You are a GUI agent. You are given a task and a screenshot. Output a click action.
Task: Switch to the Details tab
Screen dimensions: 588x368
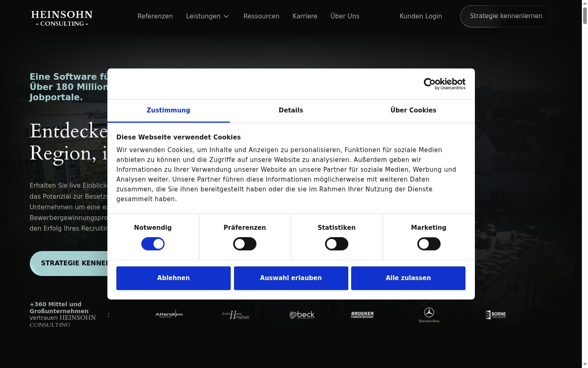click(291, 110)
